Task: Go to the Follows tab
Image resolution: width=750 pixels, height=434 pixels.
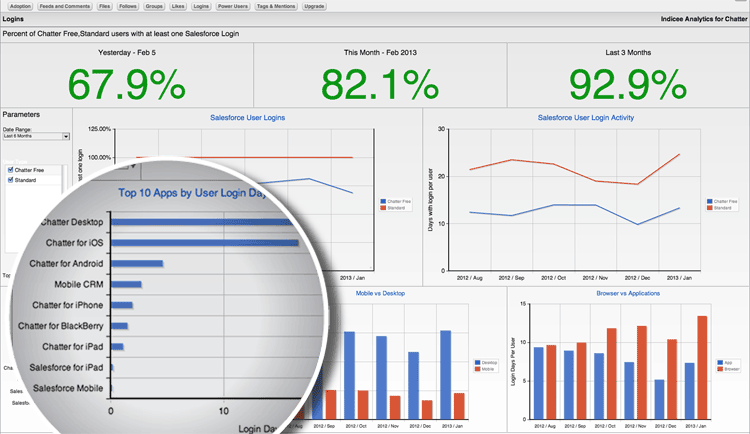Action: pos(128,6)
